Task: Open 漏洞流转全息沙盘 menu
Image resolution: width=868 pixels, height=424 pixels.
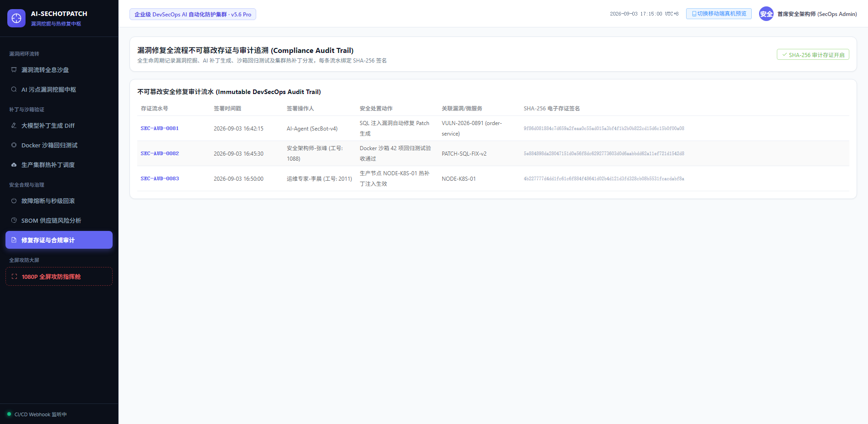Action: pos(59,70)
